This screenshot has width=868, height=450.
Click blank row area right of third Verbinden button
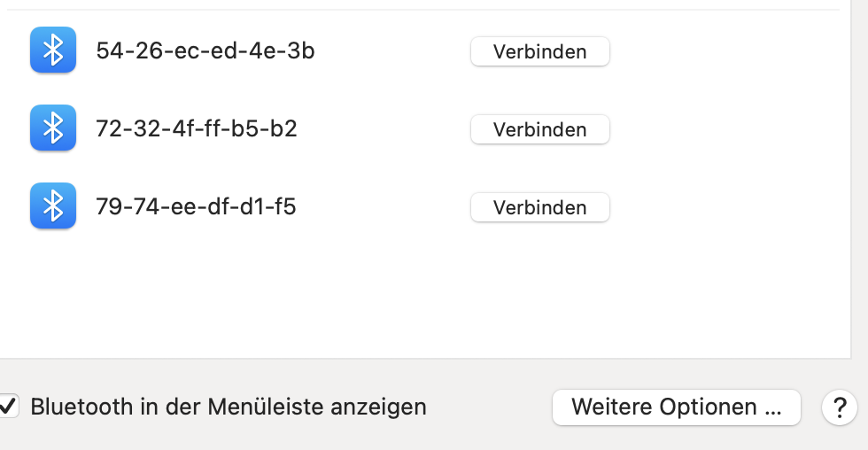coord(726,207)
